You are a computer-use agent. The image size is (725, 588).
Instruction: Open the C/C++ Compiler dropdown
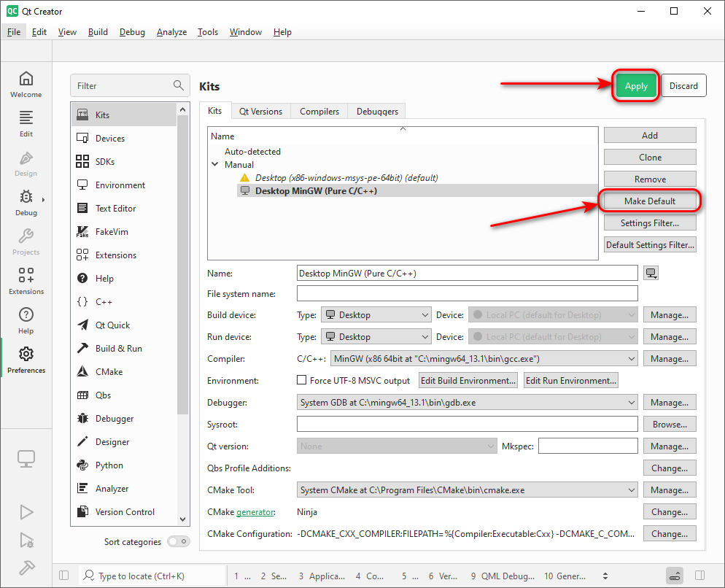pyautogui.click(x=484, y=358)
